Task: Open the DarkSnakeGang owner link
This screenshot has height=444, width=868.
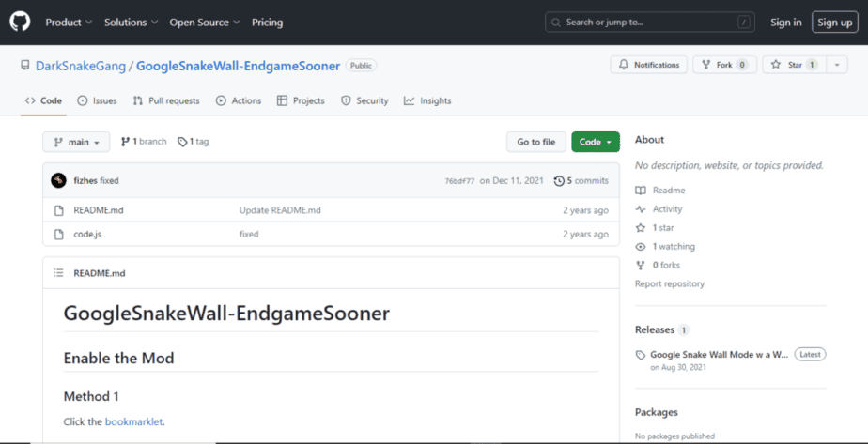Action: point(80,66)
